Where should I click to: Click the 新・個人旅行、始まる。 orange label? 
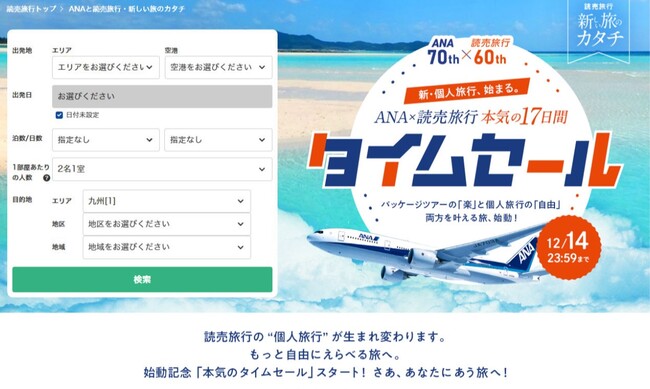(x=467, y=91)
